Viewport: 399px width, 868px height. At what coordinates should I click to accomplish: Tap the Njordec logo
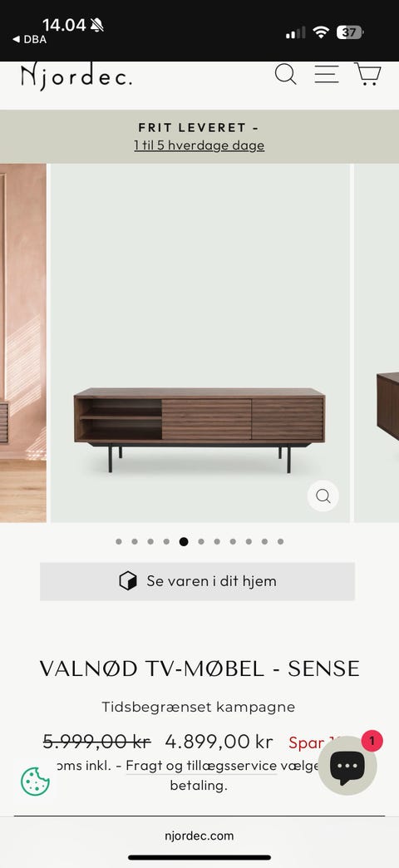76,76
